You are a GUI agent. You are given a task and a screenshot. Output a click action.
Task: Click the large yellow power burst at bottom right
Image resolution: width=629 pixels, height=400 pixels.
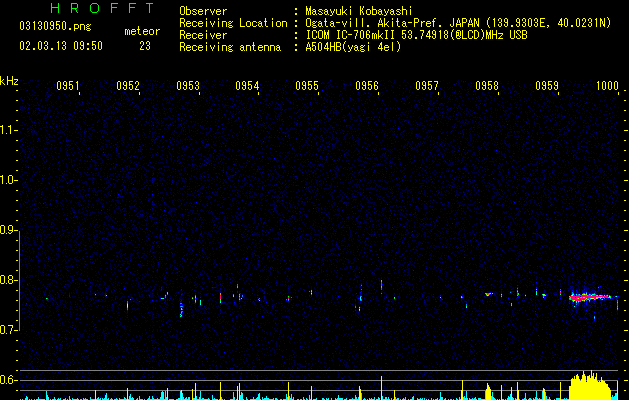tap(590, 386)
